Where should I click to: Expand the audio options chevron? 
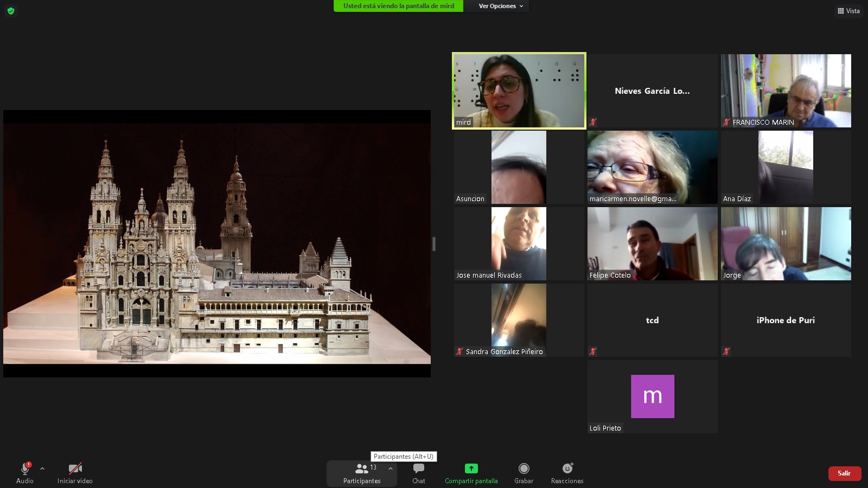[x=42, y=468]
